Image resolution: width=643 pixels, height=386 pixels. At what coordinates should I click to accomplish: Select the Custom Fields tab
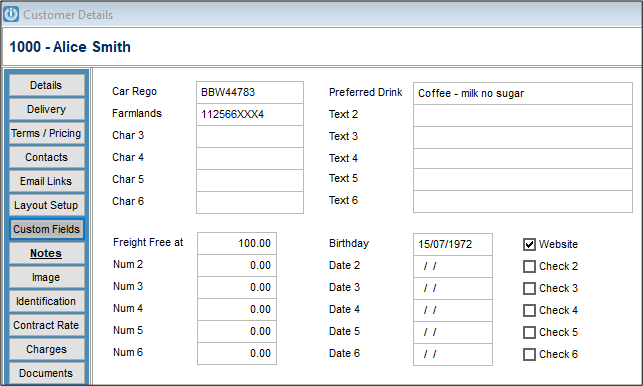(x=46, y=229)
